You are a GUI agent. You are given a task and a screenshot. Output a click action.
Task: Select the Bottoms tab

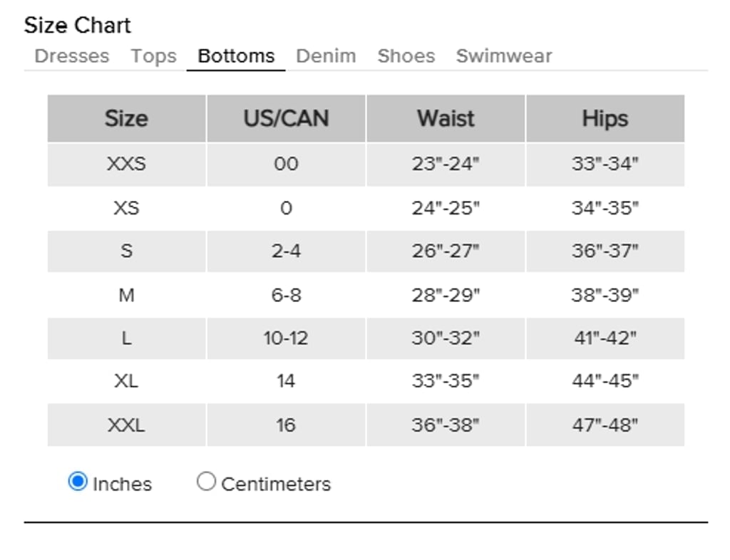(x=236, y=56)
